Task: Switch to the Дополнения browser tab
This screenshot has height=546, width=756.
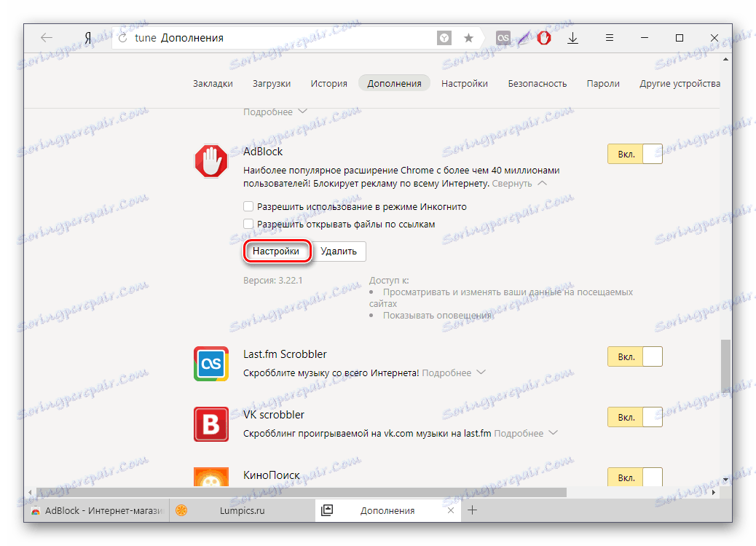Action: pyautogui.click(x=387, y=510)
